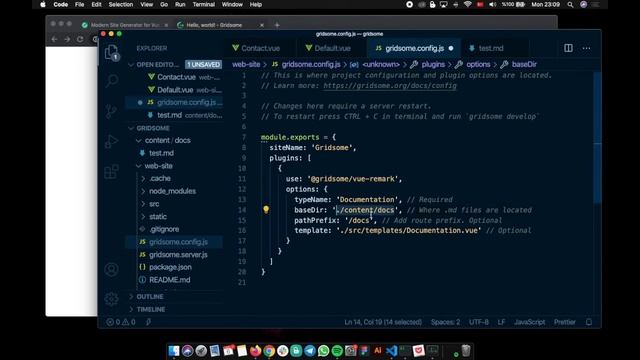Open the Selection menu in menu bar
The width and height of the screenshot is (640, 360).
point(120,4)
